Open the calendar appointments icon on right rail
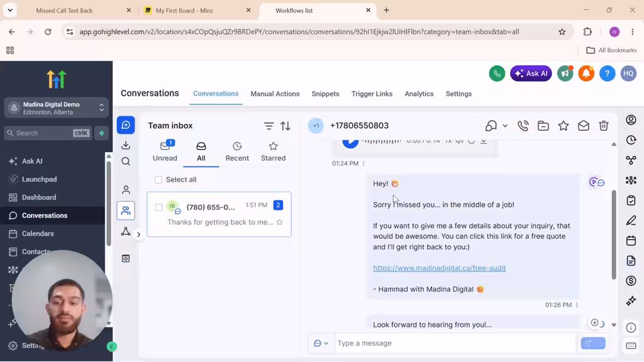 pyautogui.click(x=631, y=241)
